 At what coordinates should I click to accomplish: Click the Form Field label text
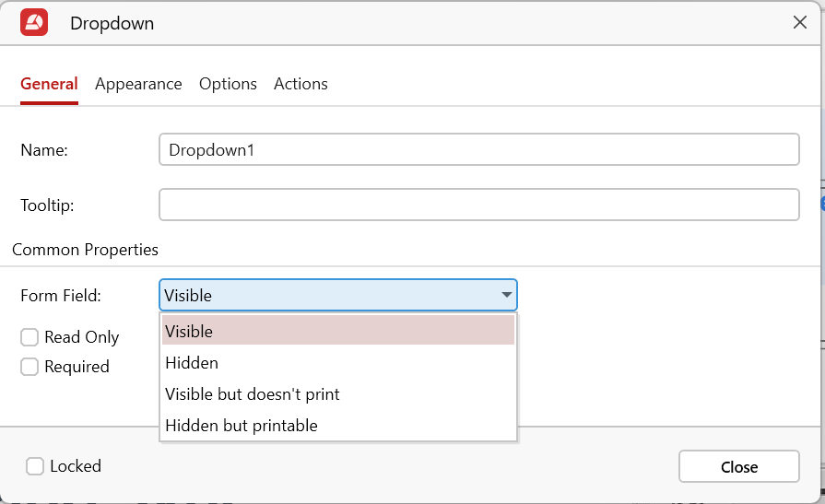point(61,296)
